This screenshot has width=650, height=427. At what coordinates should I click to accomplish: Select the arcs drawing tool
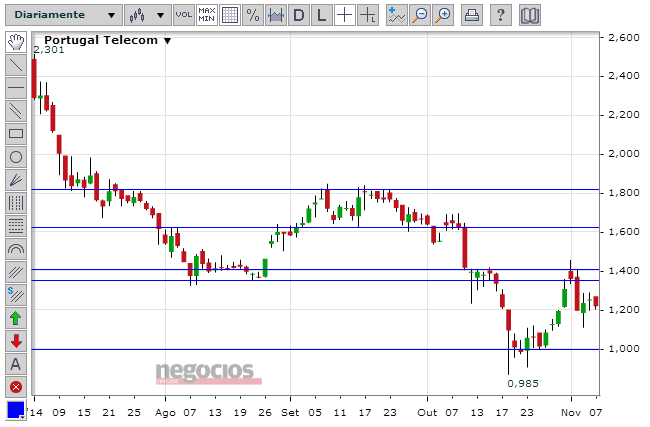[x=16, y=249]
